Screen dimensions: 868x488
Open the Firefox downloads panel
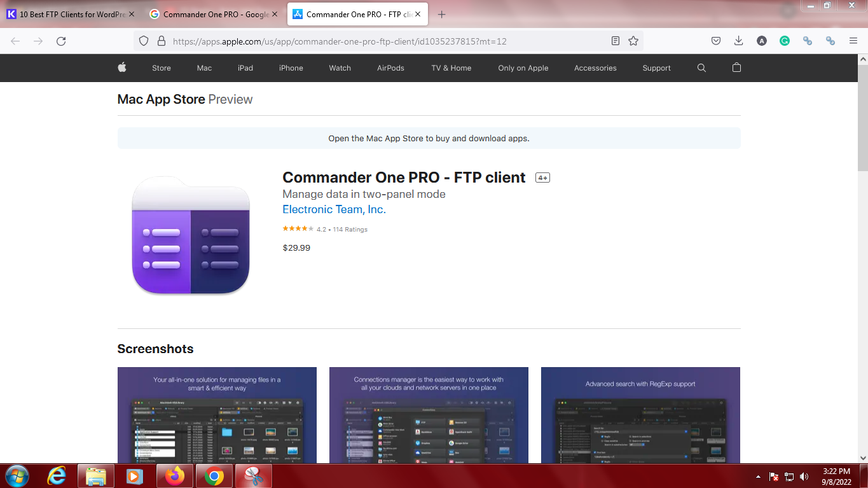tap(738, 41)
